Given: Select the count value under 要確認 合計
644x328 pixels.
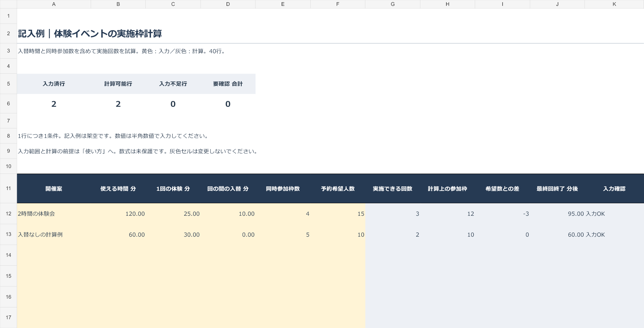Looking at the screenshot, I should [x=228, y=104].
